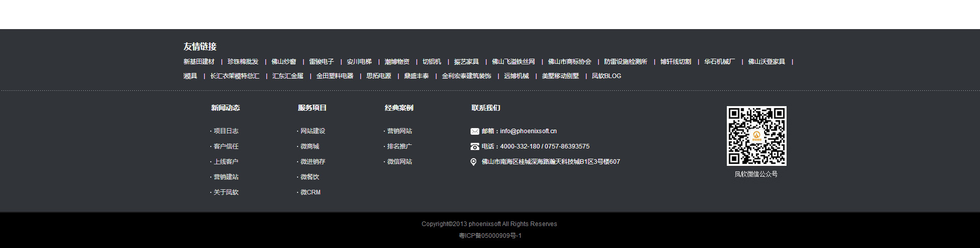The height and width of the screenshot is (248, 980).
Task: Click the 联系我们 column heading
Action: point(486,108)
